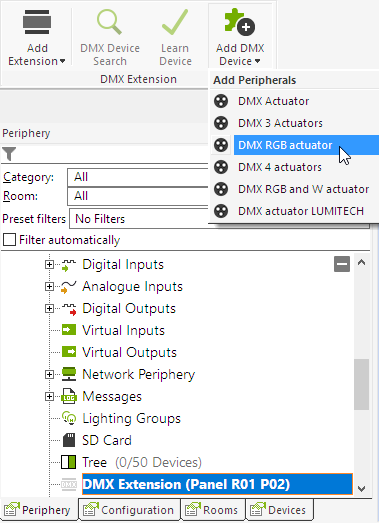Click the Network Periphery monitor icon
Viewport: 379px width, 523px height.
(69, 374)
